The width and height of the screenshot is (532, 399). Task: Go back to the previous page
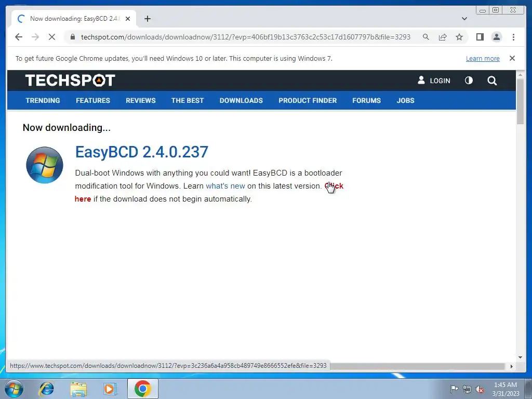coord(19,37)
